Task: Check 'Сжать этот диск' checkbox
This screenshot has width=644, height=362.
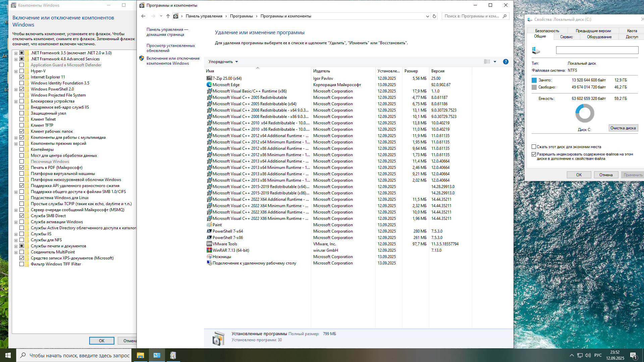Action: point(534,147)
